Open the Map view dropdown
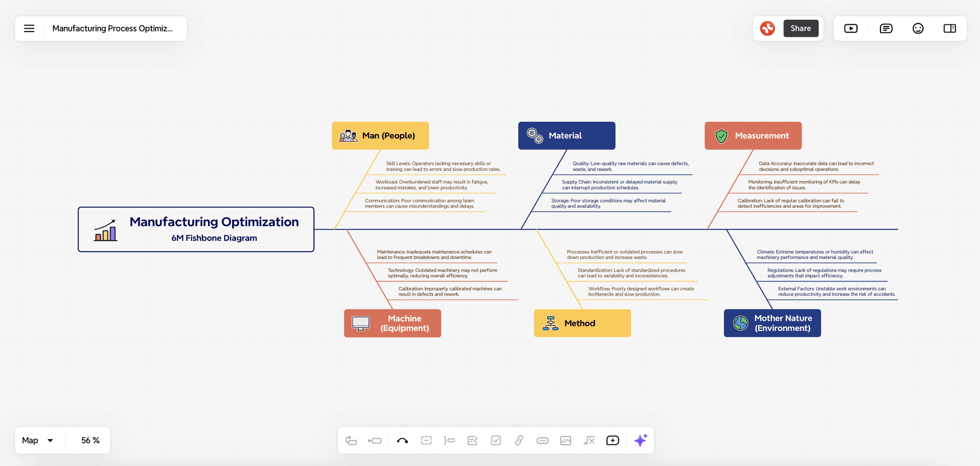The image size is (980, 466). point(38,440)
